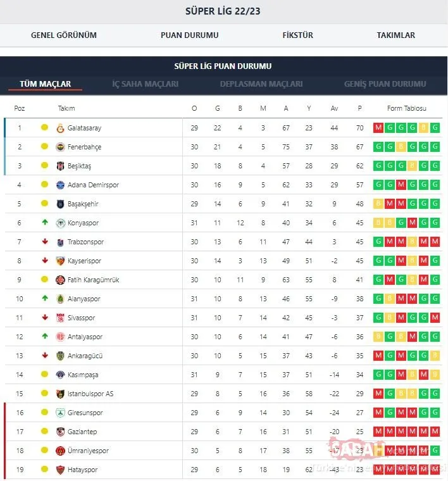Open the Fatih Karagümrük team link
The width and height of the screenshot is (448, 481).
pyautogui.click(x=93, y=280)
